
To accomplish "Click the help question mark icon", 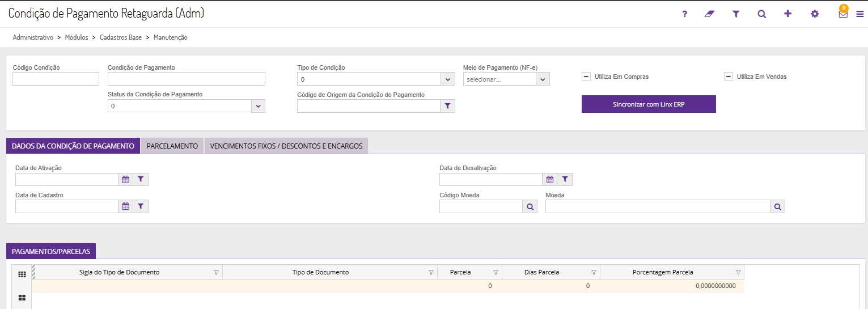I will (685, 14).
